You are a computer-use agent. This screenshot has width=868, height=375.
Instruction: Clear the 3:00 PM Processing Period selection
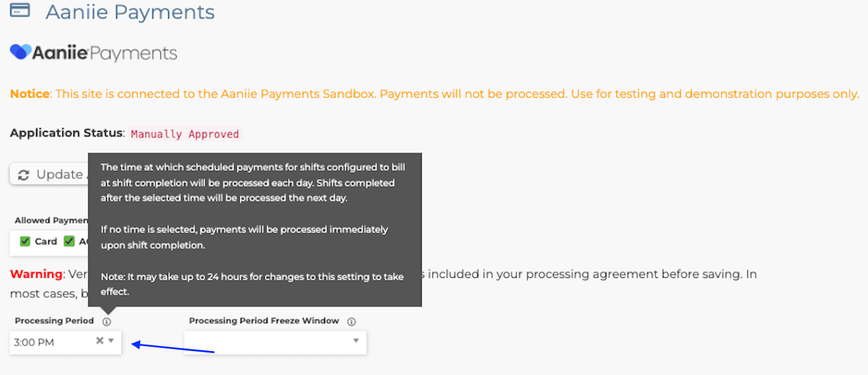point(99,341)
